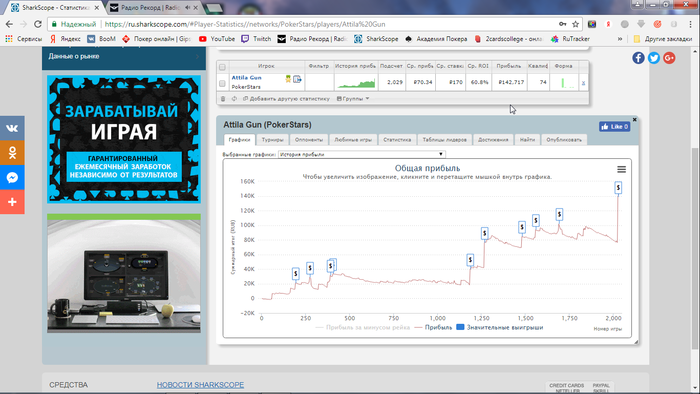The height and width of the screenshot is (394, 700).
Task: Click the trash icon under player table
Action: tap(223, 99)
